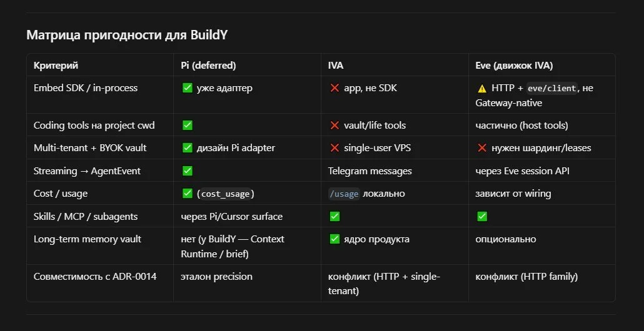
Task: Click red cross beside "vault/life tools"
Action: pos(335,125)
